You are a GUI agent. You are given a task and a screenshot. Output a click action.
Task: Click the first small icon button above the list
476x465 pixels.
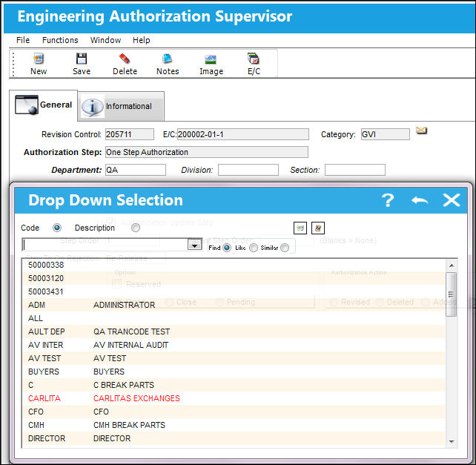click(300, 228)
